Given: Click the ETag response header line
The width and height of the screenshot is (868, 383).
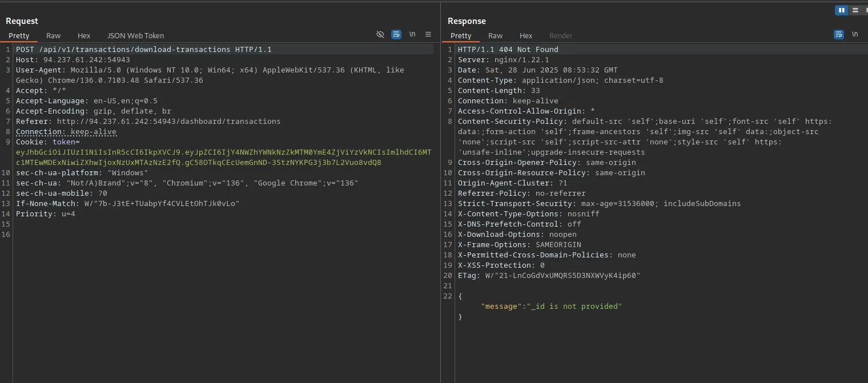Looking at the screenshot, I should point(549,276).
